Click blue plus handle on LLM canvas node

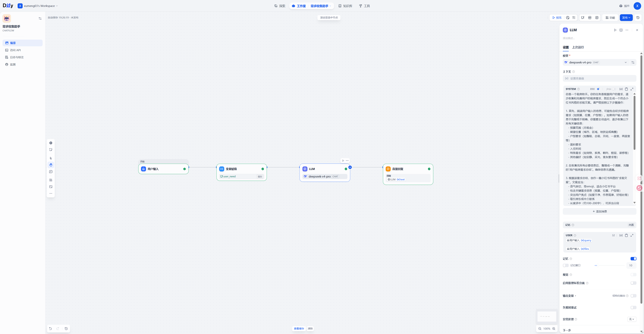click(350, 167)
